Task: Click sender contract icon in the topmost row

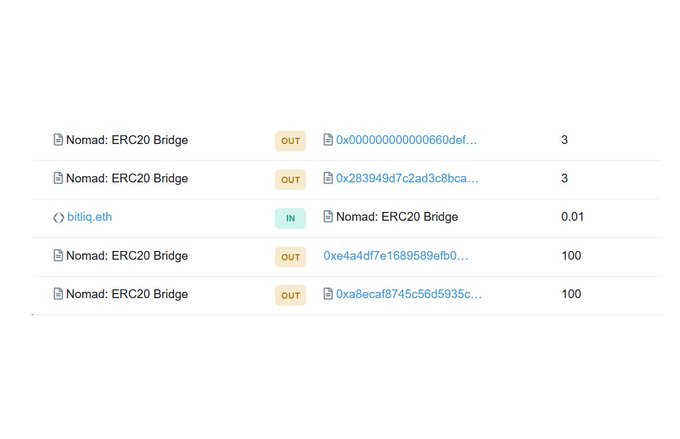Action: click(58, 140)
